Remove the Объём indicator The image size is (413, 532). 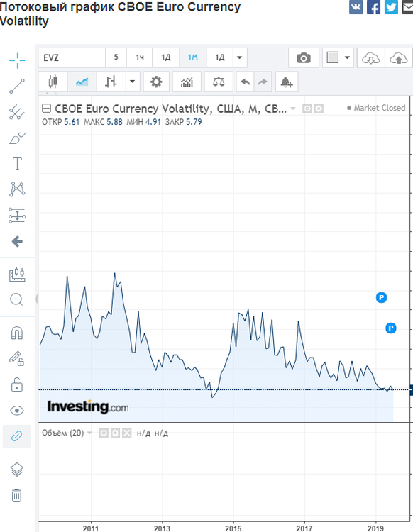coord(127,433)
